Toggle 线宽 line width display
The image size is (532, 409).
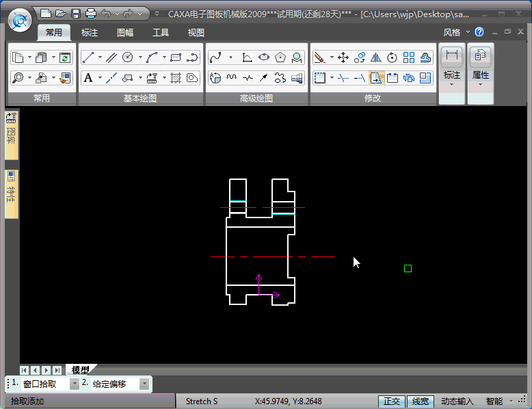(x=420, y=401)
